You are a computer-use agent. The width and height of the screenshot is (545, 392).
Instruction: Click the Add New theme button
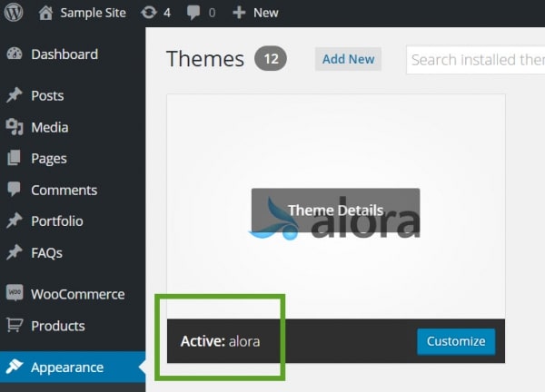[x=348, y=59]
